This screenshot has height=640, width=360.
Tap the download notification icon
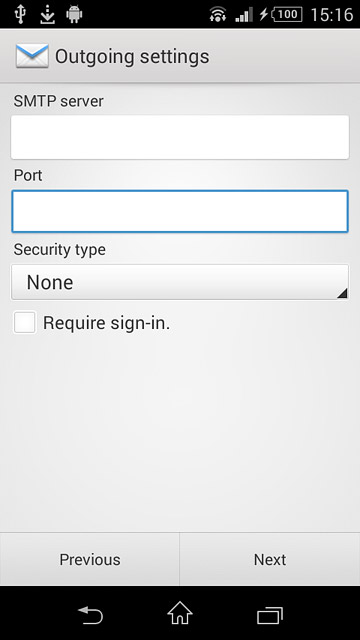click(x=47, y=14)
